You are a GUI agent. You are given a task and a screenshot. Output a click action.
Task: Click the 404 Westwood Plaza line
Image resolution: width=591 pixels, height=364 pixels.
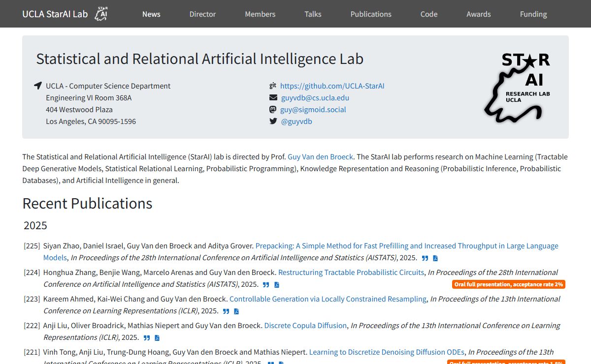coord(79,109)
